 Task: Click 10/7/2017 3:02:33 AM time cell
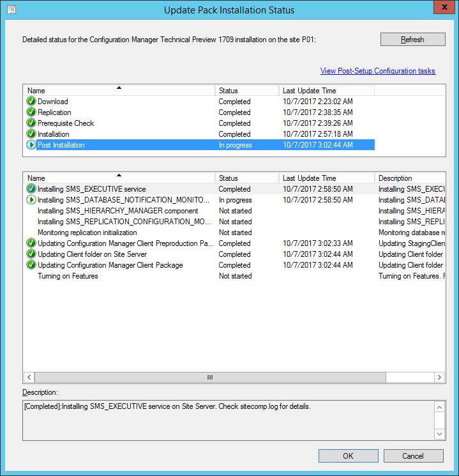pos(318,243)
